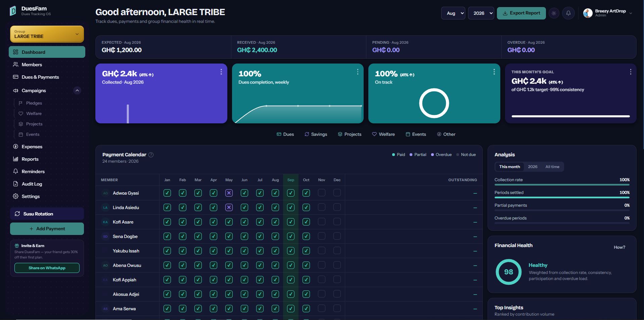This screenshot has height=320, width=644.
Task: Switch to the Dues tab
Action: (x=285, y=134)
